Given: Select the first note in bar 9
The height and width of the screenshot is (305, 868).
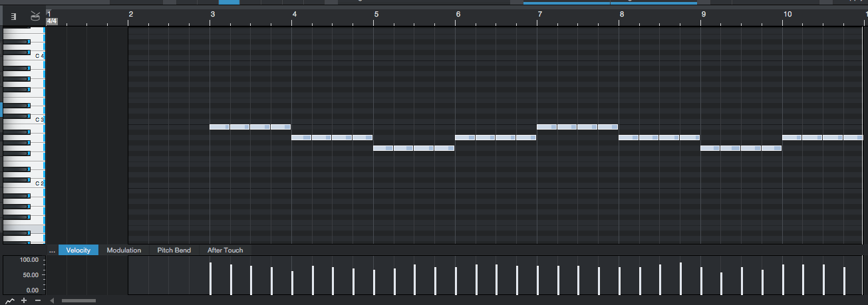Looking at the screenshot, I should click(710, 148).
